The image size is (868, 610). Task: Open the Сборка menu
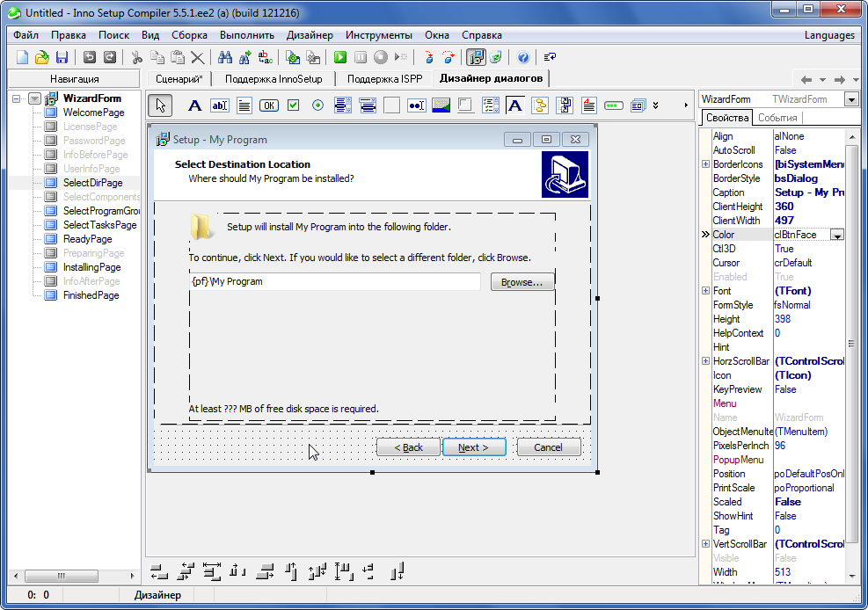[190, 35]
